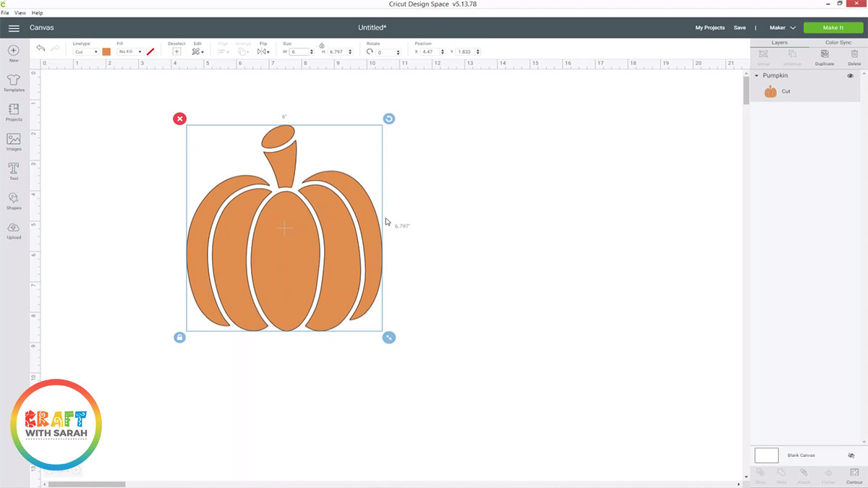This screenshot has width=868, height=488.
Task: Open the File menu
Action: click(x=5, y=13)
